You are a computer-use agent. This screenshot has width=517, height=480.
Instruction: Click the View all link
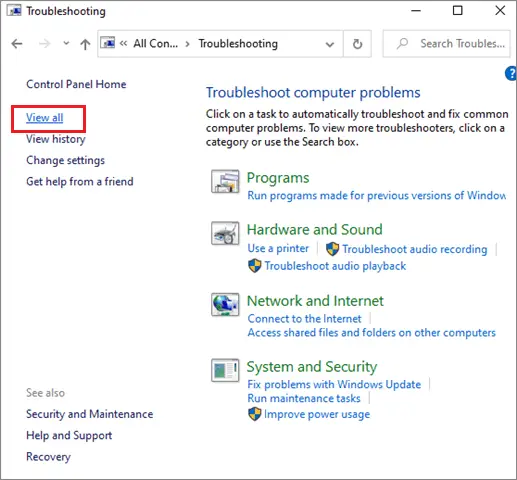45,118
